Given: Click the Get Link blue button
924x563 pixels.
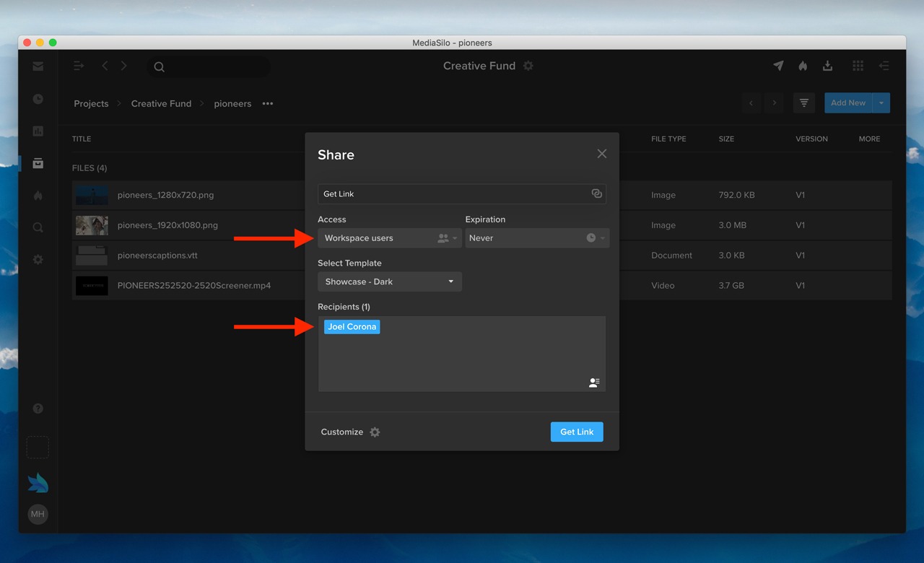Looking at the screenshot, I should tap(576, 432).
